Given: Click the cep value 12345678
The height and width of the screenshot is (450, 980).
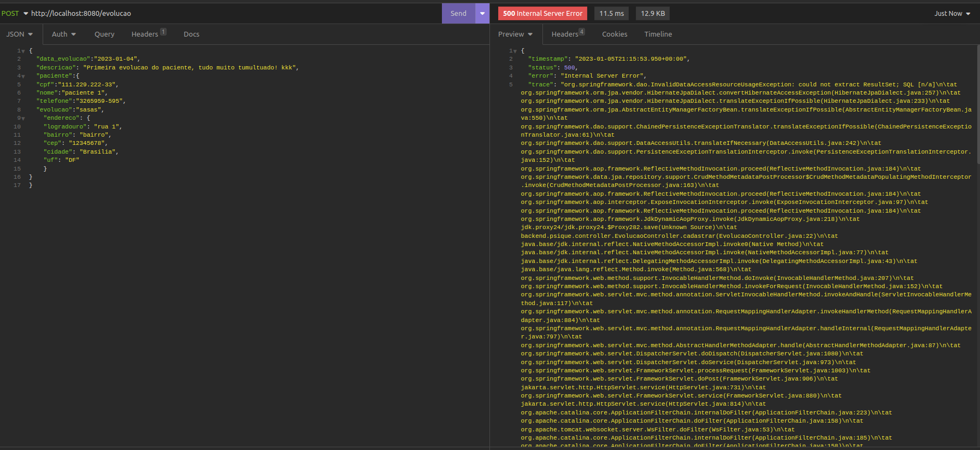Looking at the screenshot, I should coord(86,143).
